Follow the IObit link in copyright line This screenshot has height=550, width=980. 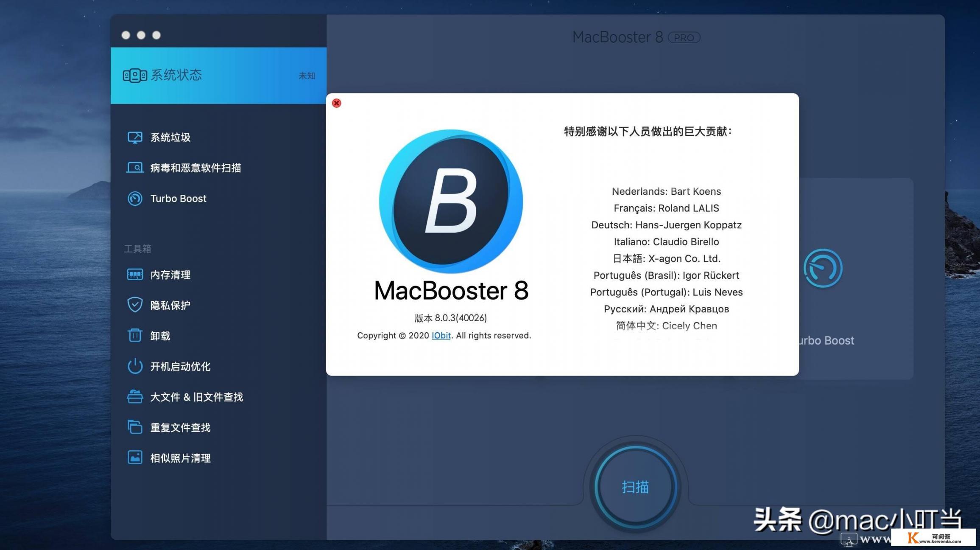tap(441, 335)
